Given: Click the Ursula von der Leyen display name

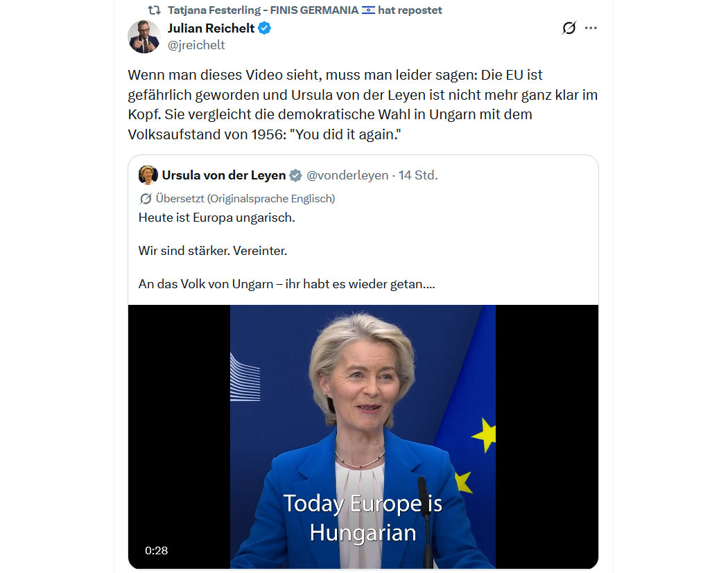Looking at the screenshot, I should click(x=224, y=175).
